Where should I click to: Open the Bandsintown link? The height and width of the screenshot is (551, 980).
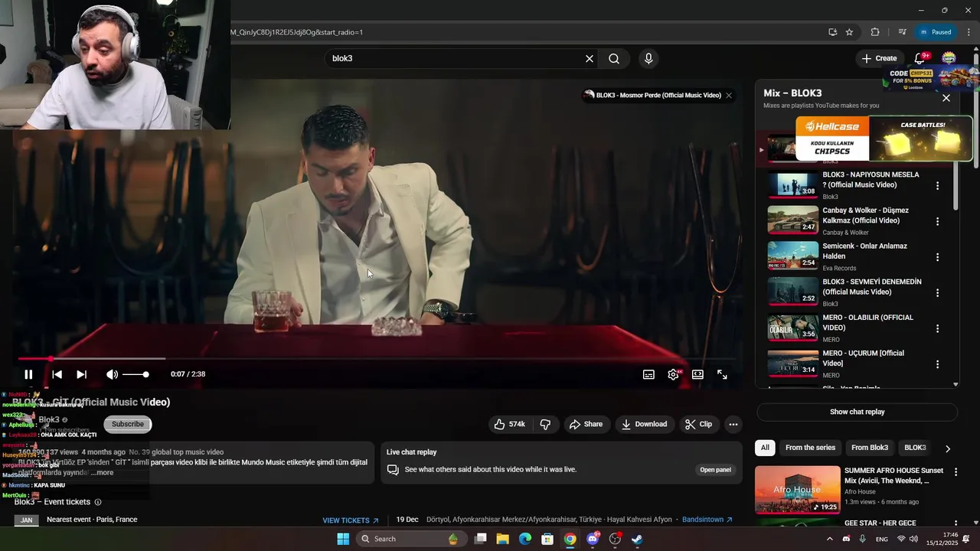tap(707, 520)
